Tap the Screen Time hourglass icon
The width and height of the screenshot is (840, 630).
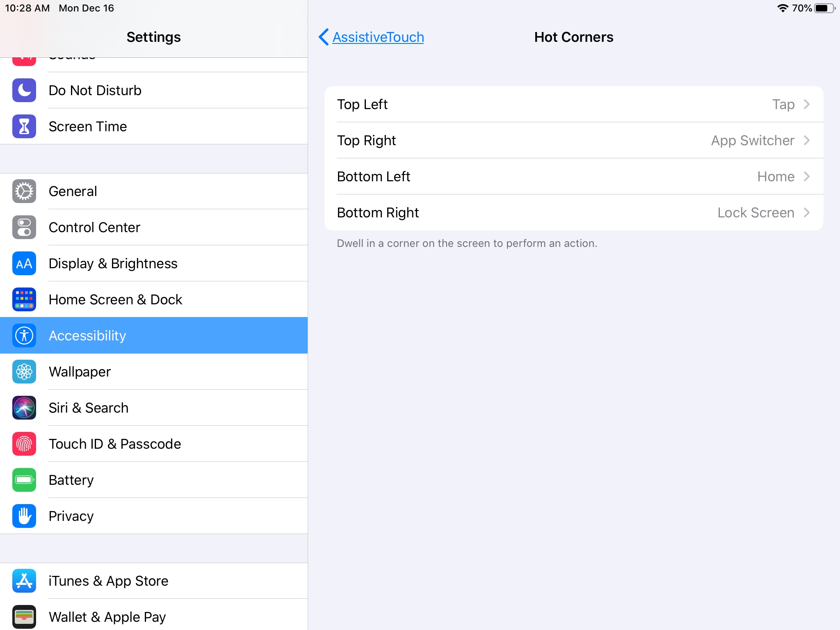[24, 126]
